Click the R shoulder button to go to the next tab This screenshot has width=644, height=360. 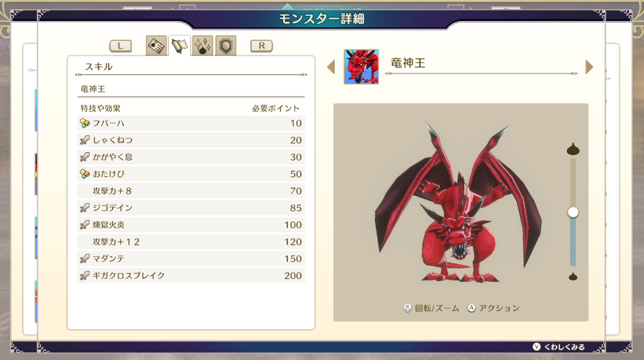[262, 46]
